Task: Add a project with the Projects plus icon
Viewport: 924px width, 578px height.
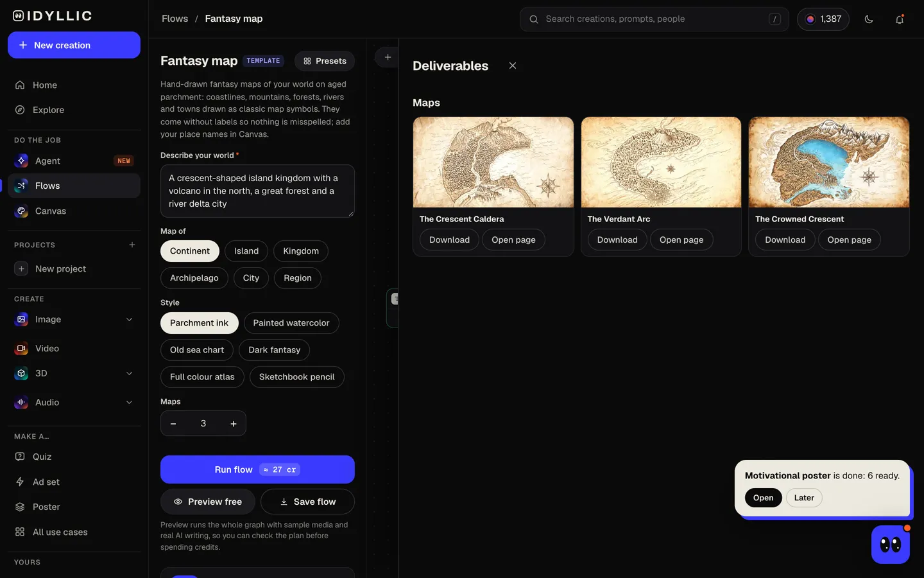Action: coord(132,245)
